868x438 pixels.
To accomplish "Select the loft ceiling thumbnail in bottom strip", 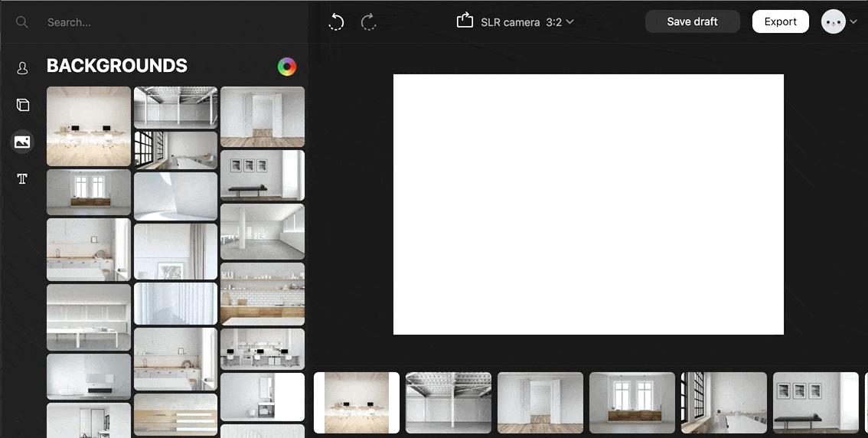I will [x=449, y=403].
